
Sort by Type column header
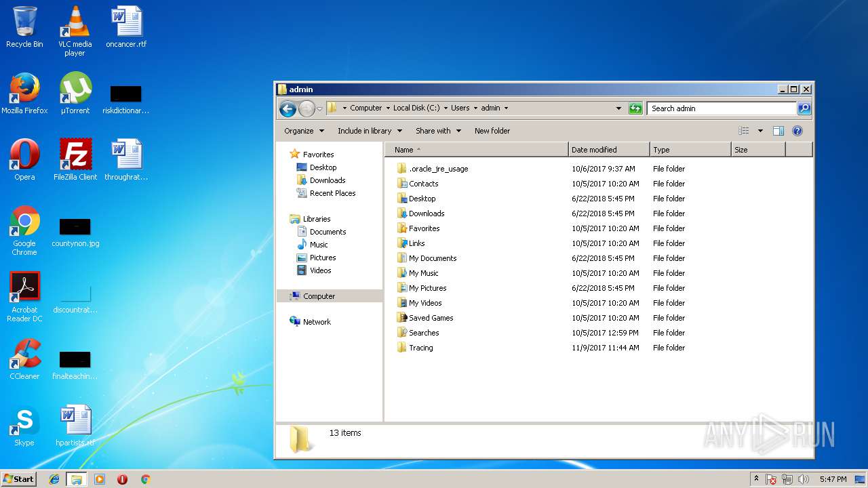[x=690, y=150]
